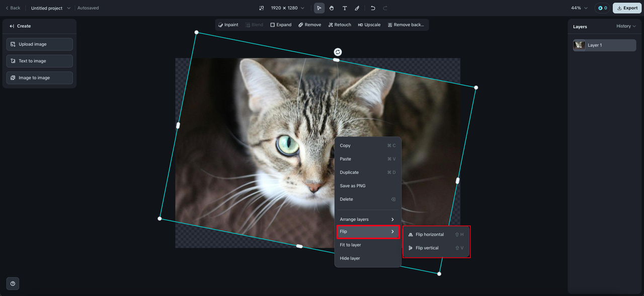Open the credits counter showing 0
644x296 pixels.
click(601, 8)
